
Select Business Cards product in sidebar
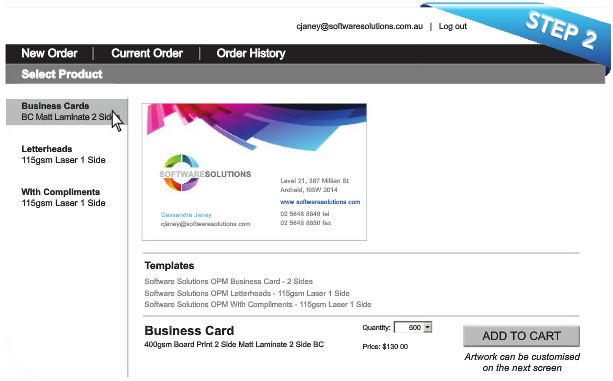[66, 112]
